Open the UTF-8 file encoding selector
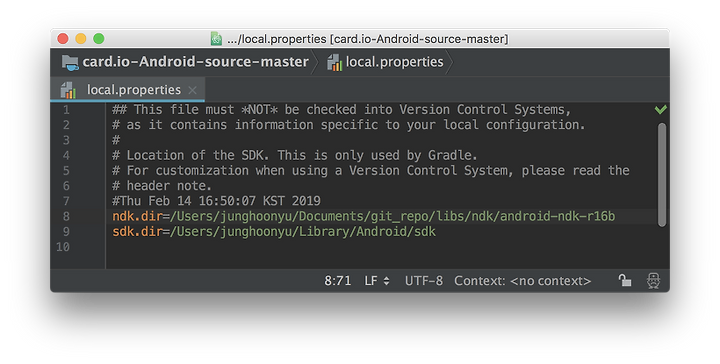The image size is (720, 364). 423,280
